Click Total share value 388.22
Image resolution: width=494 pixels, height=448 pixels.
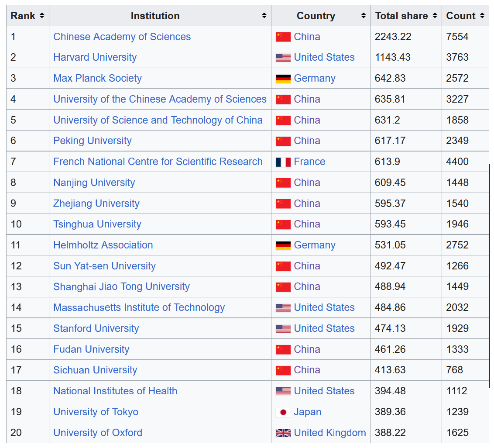tap(390, 433)
